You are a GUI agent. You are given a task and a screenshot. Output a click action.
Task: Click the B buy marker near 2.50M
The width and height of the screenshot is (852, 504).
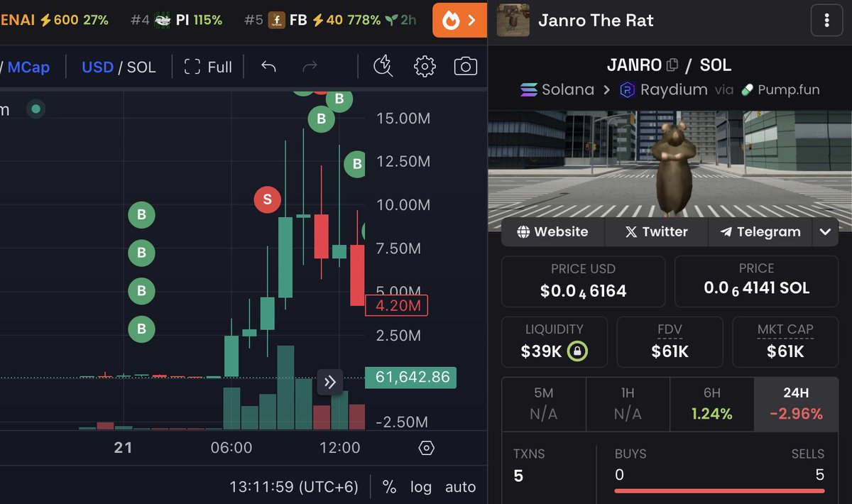coord(141,329)
